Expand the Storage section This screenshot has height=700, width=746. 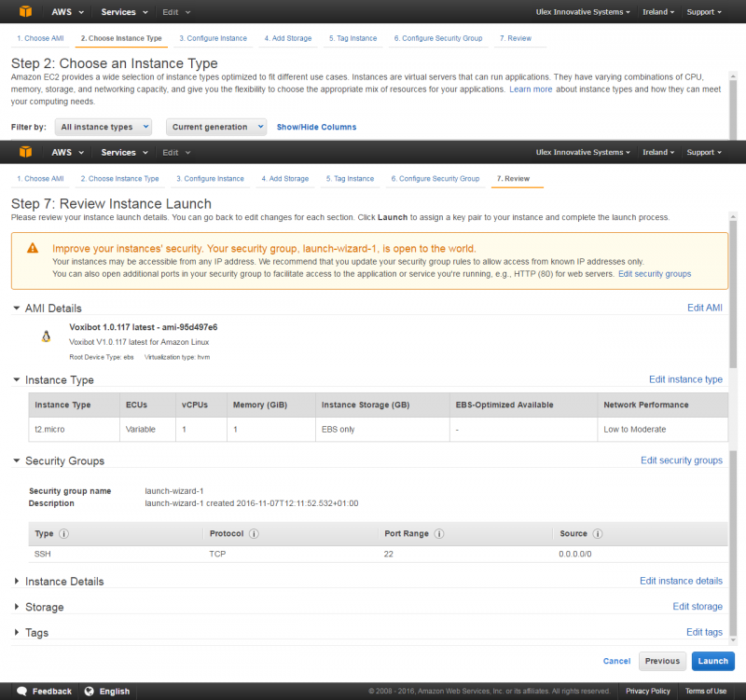click(x=17, y=607)
